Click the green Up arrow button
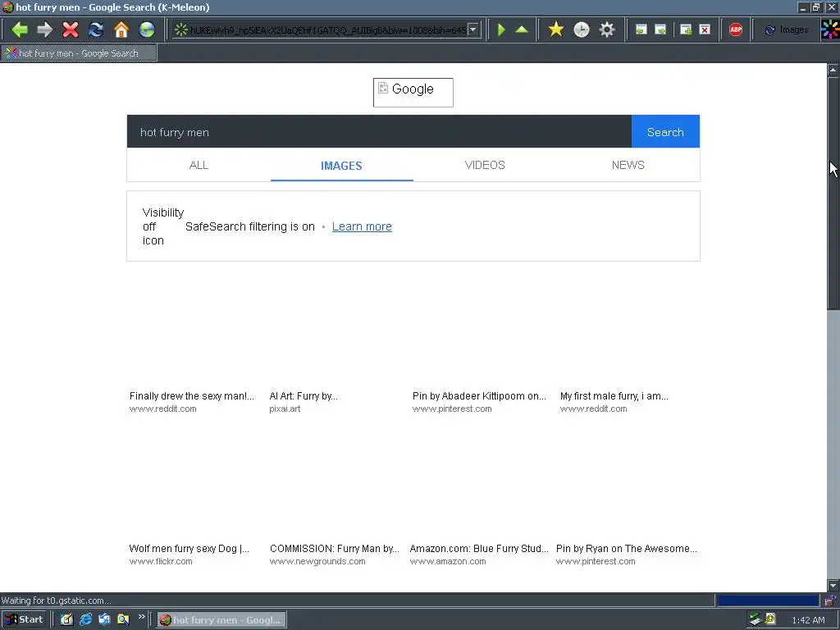840x630 pixels. coord(522,30)
